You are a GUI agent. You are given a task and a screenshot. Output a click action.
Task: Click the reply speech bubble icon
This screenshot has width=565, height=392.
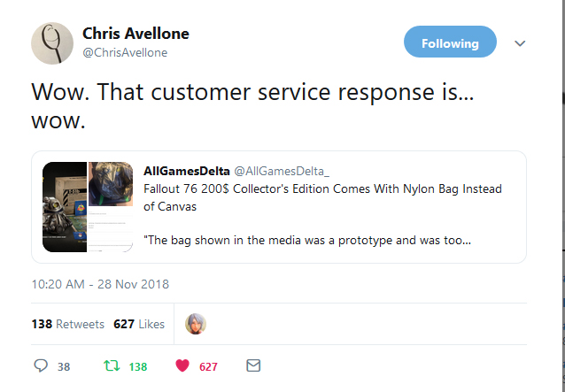click(41, 365)
